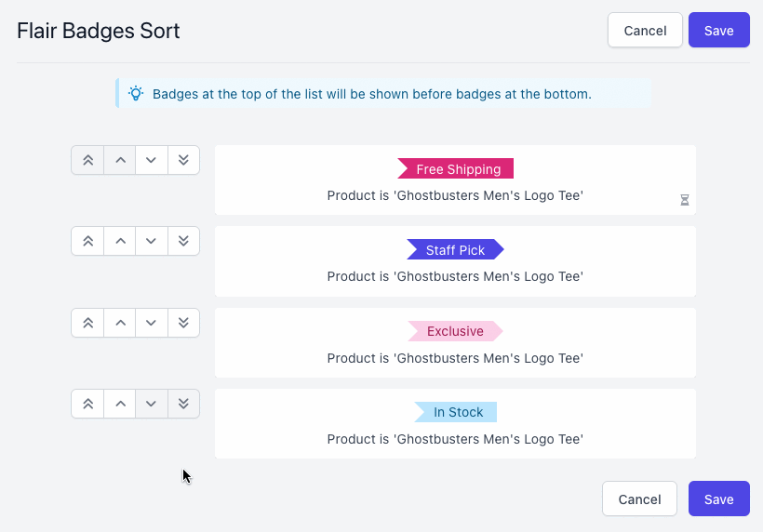The image size is (763, 532).
Task: Move Exclusive badge down one position
Action: (x=152, y=323)
